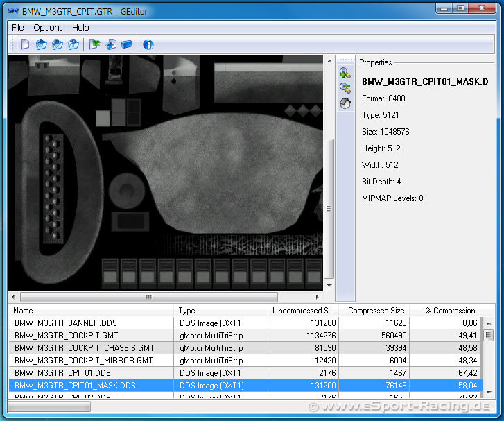
Task: Click the texture preview image
Action: coord(166,173)
